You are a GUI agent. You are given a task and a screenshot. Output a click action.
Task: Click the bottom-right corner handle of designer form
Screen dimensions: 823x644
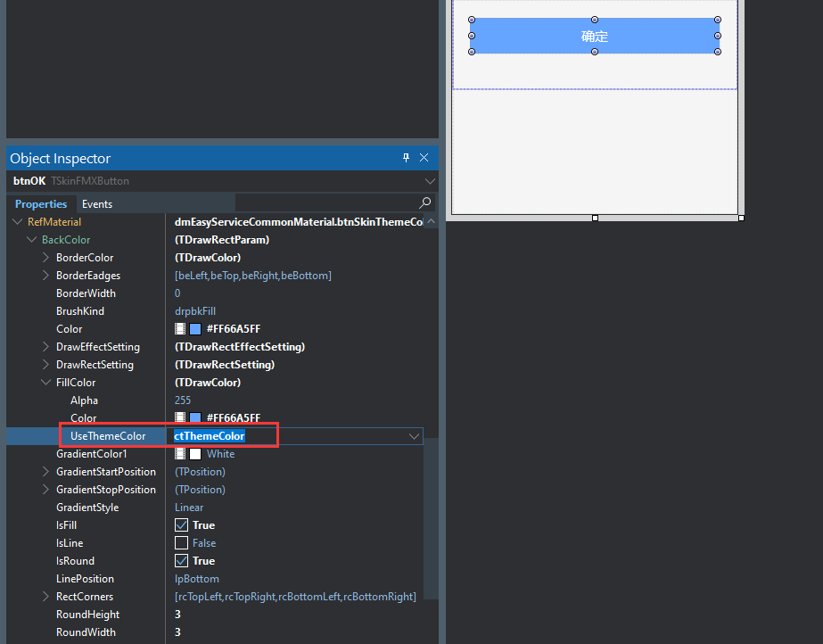(x=741, y=218)
